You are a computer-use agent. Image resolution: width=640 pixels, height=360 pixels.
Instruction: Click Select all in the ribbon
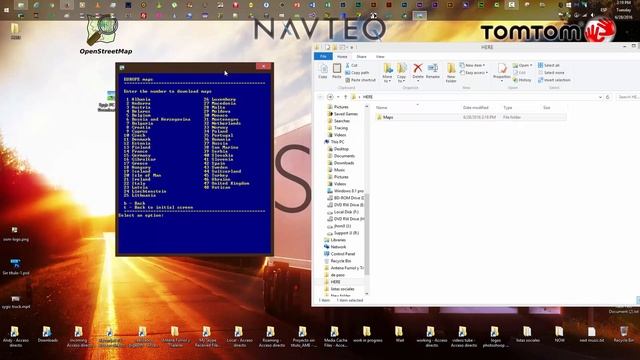coord(549,65)
